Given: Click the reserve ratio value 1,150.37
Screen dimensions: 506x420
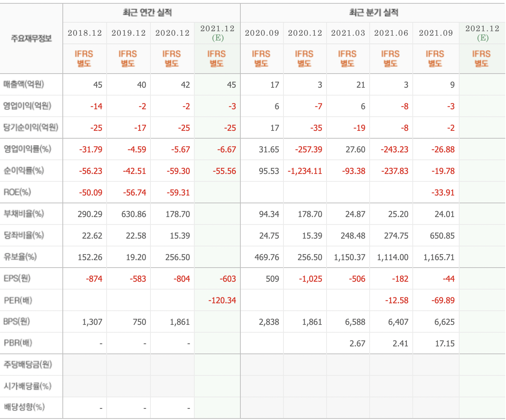Looking at the screenshot, I should click(350, 257).
